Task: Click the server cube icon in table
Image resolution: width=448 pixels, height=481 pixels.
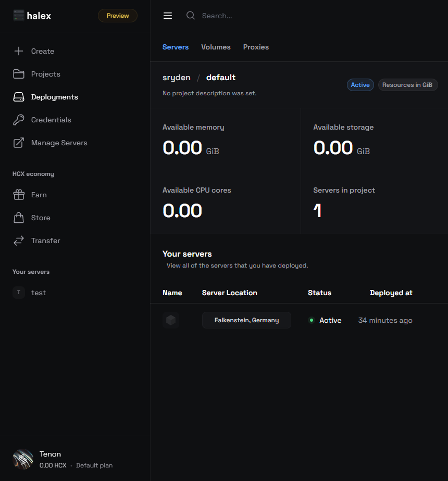Action: (x=171, y=320)
